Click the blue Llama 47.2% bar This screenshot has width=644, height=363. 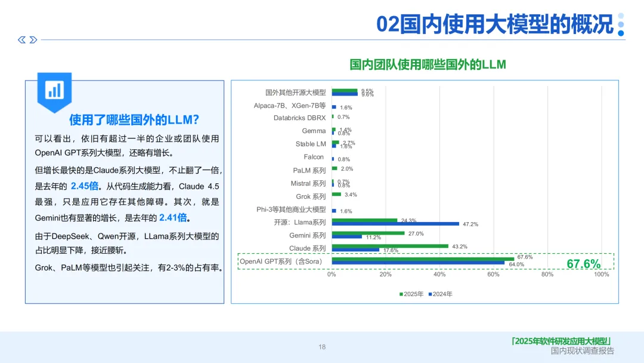[x=395, y=224]
